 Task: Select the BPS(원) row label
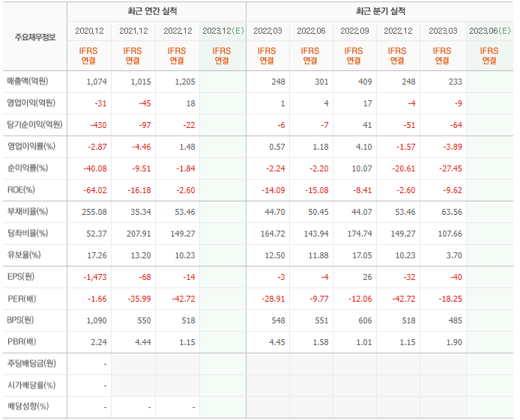point(20,320)
